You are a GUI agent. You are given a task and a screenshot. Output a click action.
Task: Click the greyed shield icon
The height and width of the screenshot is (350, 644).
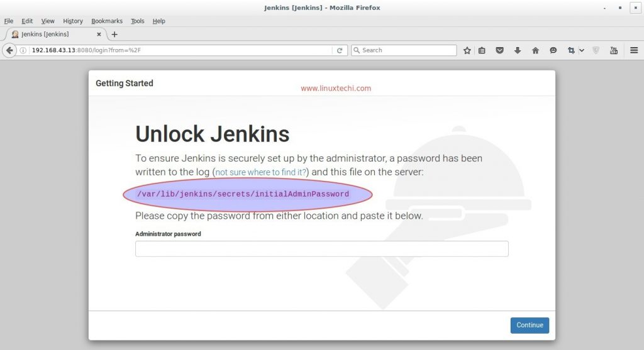click(x=596, y=50)
